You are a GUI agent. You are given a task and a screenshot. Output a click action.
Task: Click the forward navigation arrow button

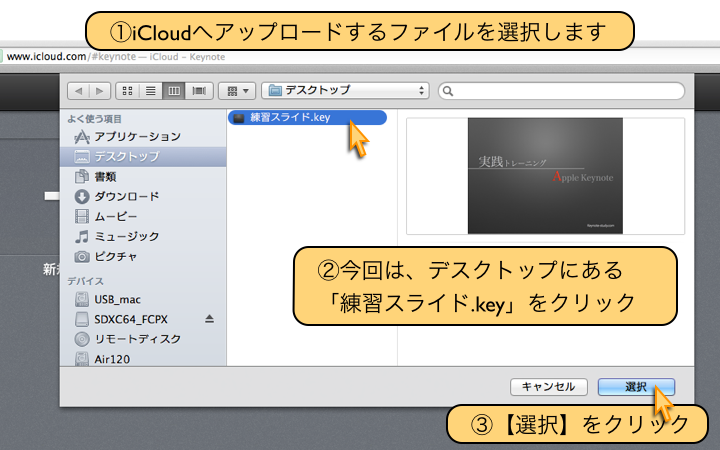[x=99, y=91]
